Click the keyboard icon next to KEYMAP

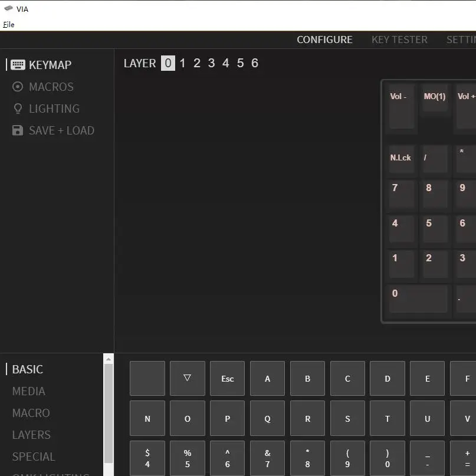[18, 65]
